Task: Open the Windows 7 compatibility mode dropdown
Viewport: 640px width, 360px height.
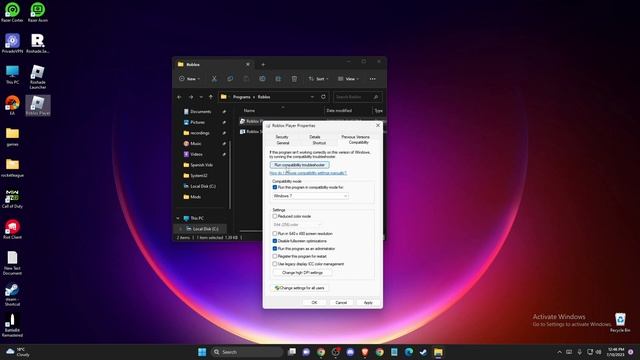Action: tap(310, 196)
